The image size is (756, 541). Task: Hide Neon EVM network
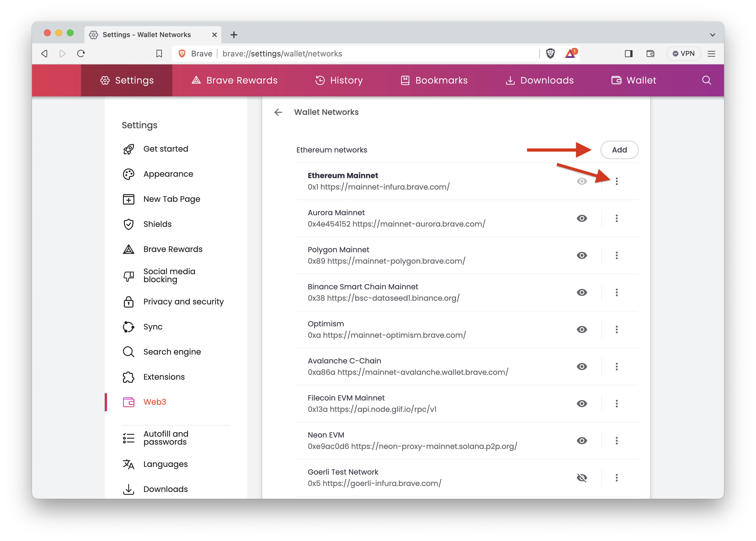(x=582, y=441)
